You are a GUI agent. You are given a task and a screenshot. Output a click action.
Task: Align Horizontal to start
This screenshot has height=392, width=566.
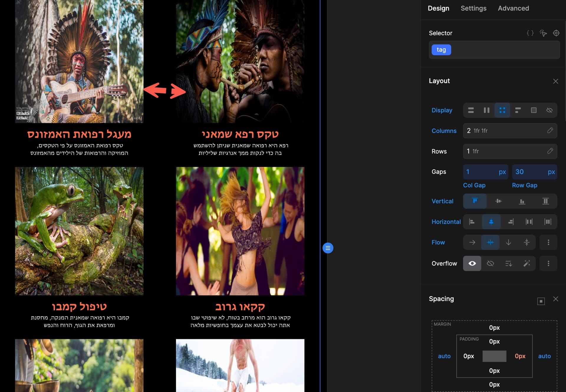pos(472,222)
